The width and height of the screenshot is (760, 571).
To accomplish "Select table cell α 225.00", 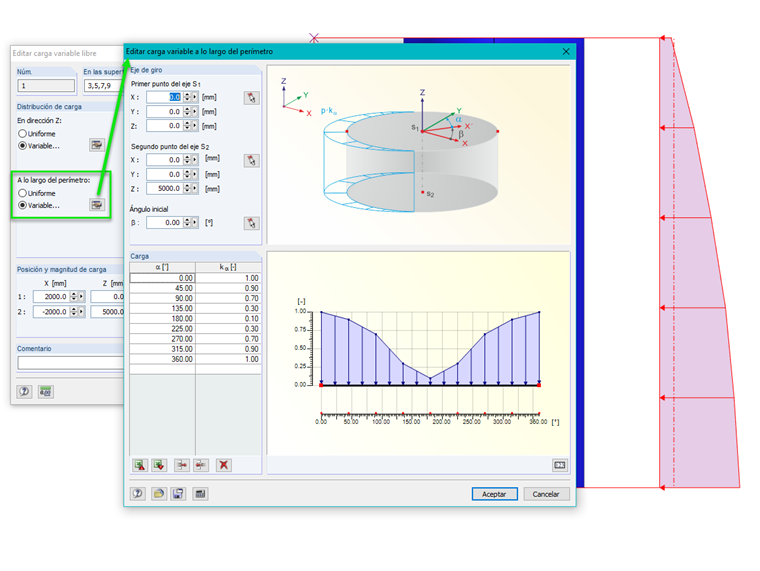I will (162, 329).
